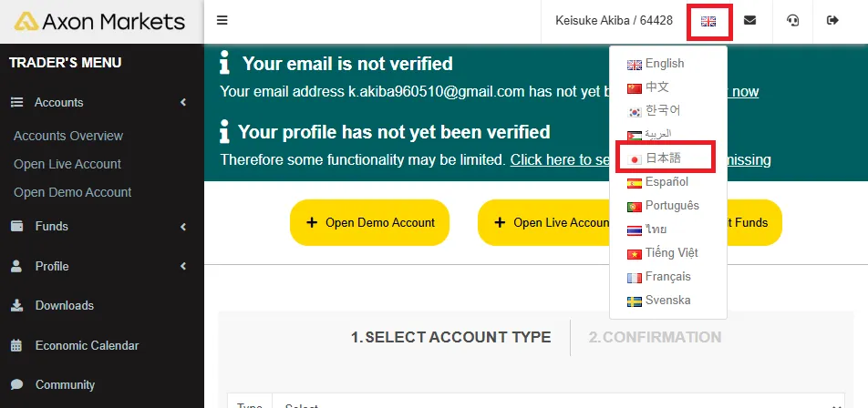Click the logout arrow icon

click(x=832, y=21)
